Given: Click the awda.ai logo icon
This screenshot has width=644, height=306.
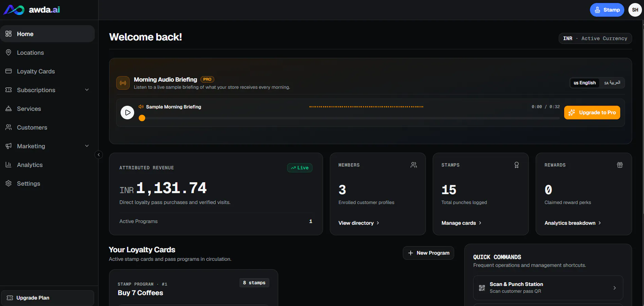Looking at the screenshot, I should 14,10.
